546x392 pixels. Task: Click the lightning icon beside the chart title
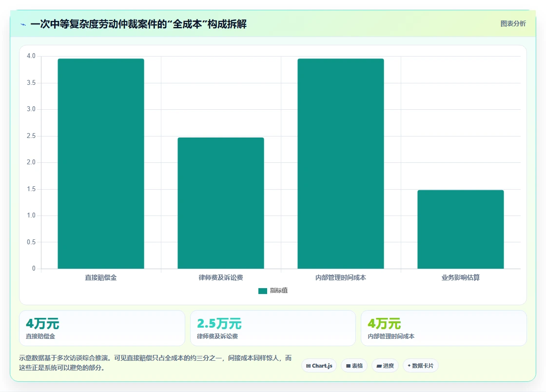[x=23, y=25]
